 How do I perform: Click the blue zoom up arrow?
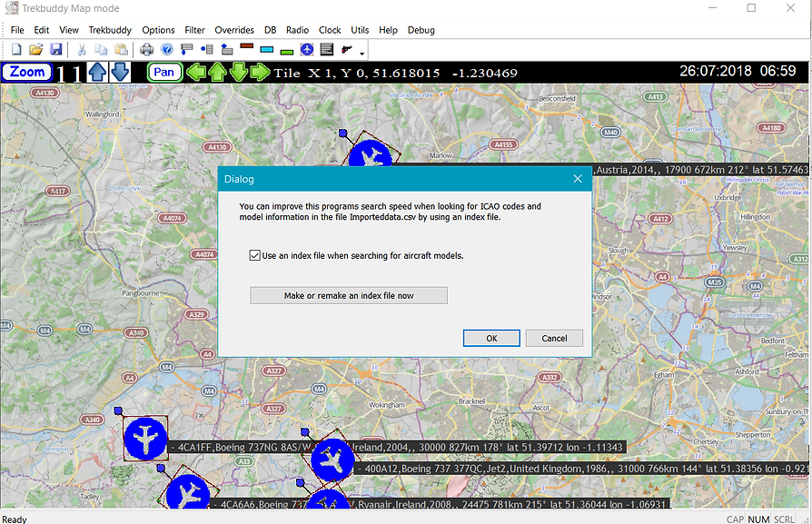tap(97, 73)
